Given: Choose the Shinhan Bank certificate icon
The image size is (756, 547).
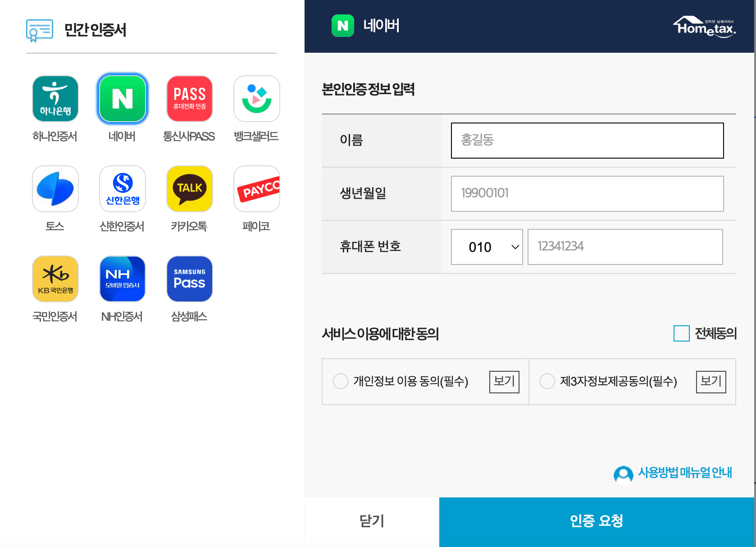Looking at the screenshot, I should [x=123, y=189].
